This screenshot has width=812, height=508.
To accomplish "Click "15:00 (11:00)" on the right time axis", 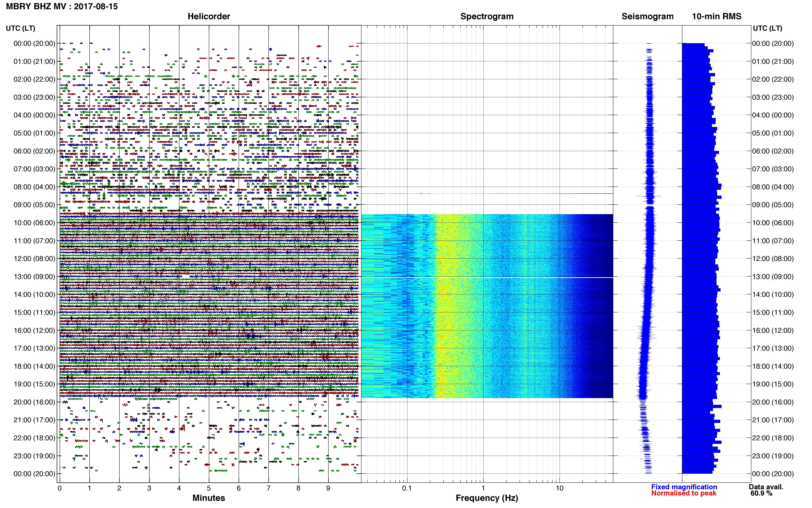I will coord(773,312).
